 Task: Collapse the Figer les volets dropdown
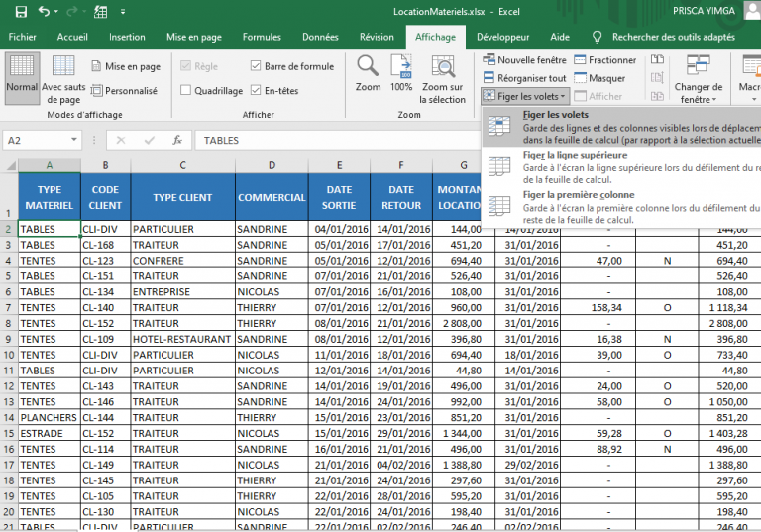click(525, 96)
